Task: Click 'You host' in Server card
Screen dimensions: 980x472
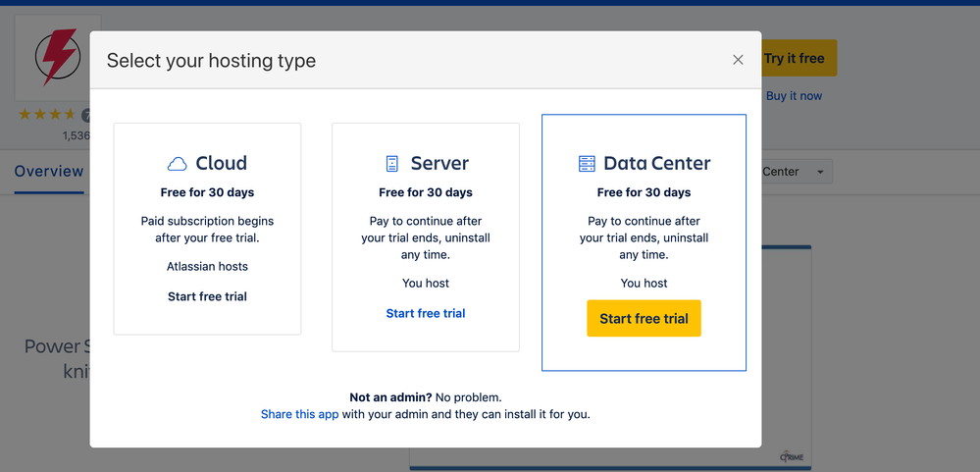Action: click(426, 284)
